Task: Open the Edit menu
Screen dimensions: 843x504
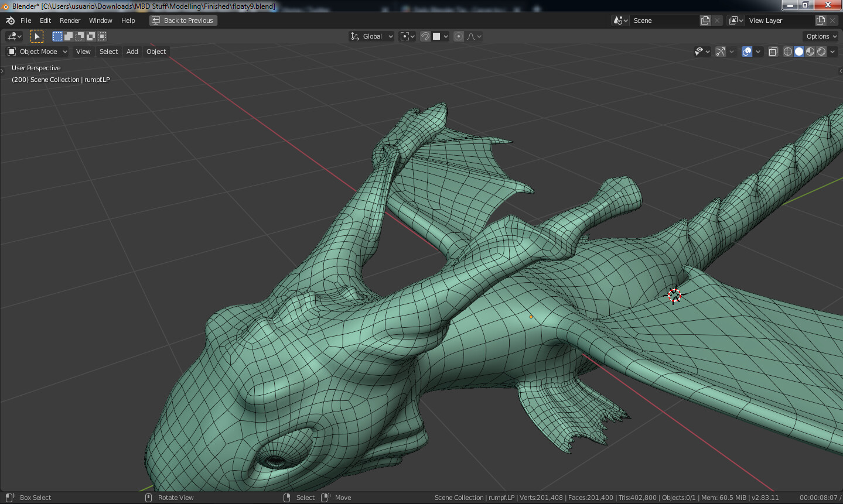Action: click(x=45, y=20)
